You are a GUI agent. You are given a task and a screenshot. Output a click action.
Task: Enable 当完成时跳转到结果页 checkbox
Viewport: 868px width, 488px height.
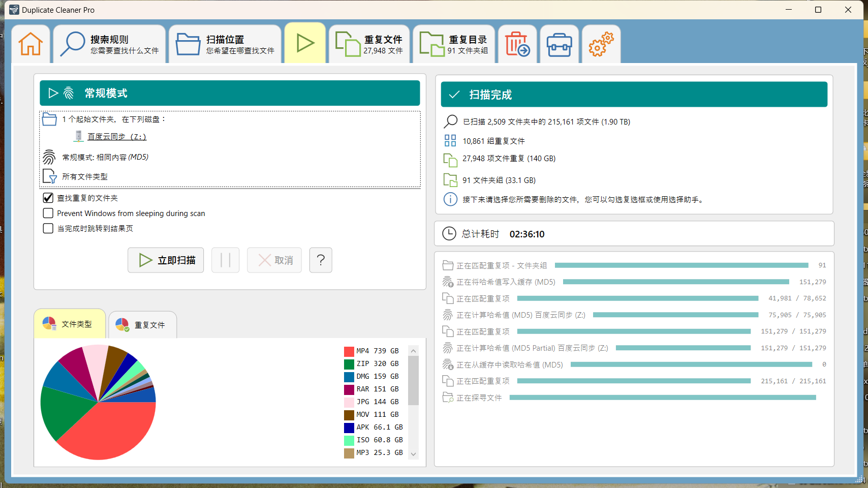[48, 228]
